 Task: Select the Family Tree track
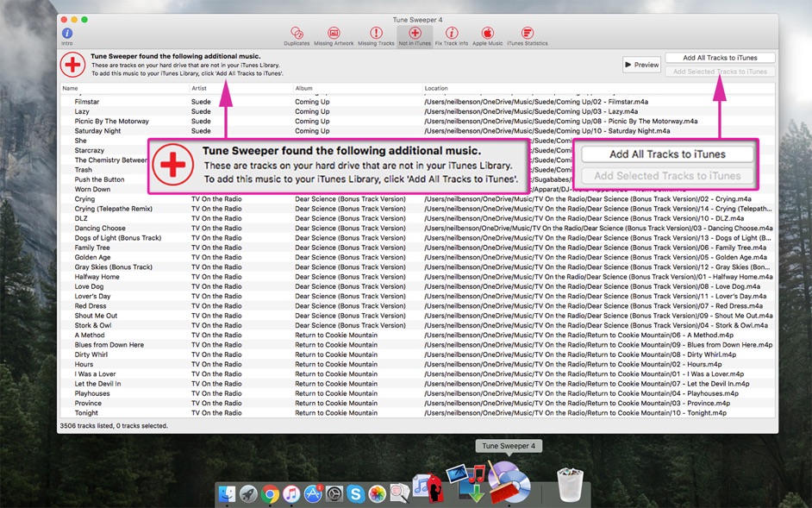point(417,248)
